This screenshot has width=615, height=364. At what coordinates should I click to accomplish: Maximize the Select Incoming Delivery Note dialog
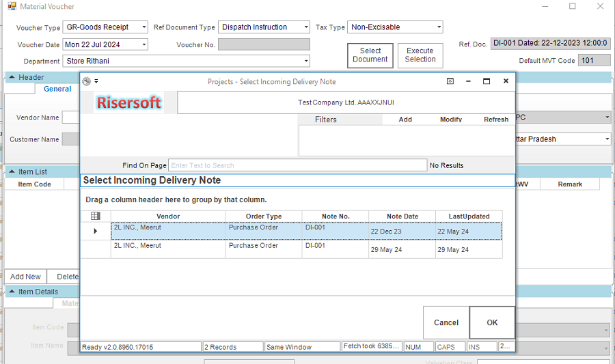487,81
